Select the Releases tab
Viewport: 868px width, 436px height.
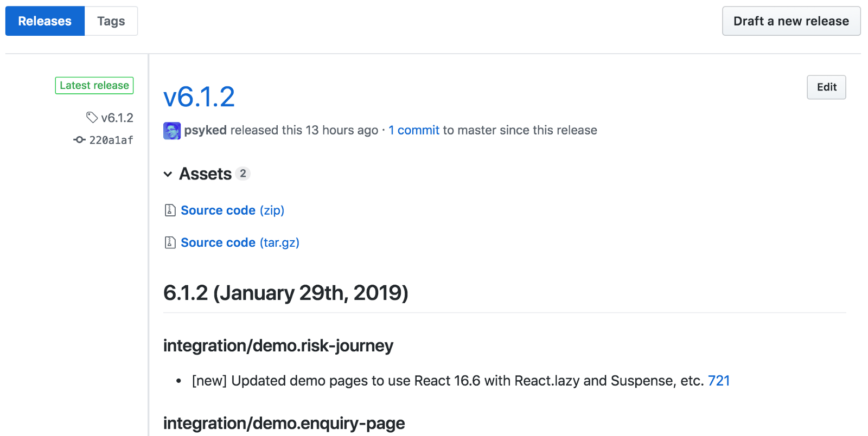(x=45, y=21)
